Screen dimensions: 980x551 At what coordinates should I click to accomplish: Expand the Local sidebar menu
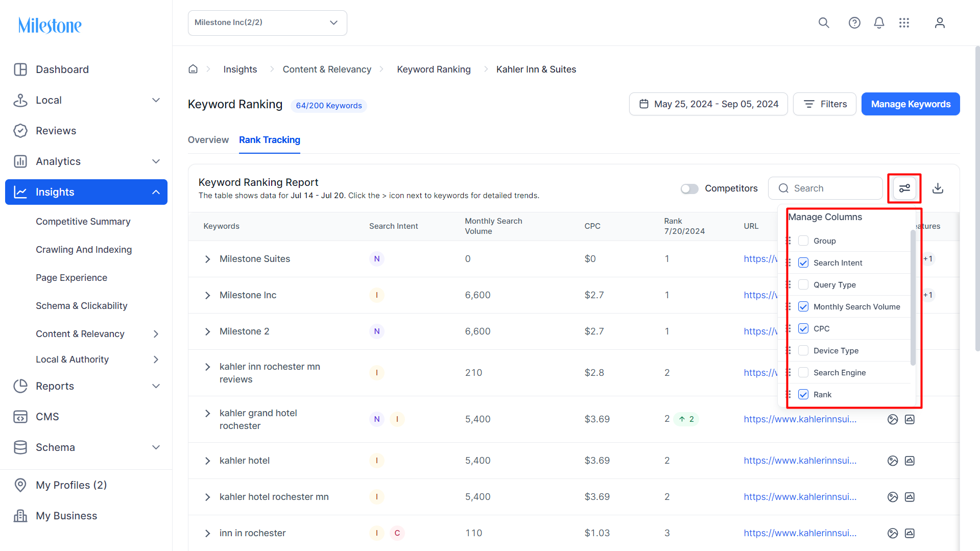pyautogui.click(x=156, y=100)
